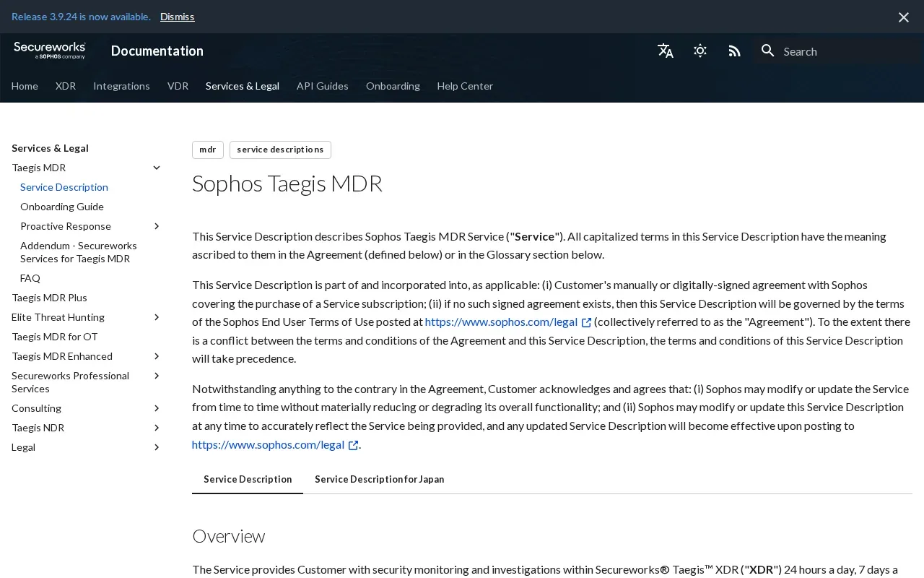Click the mdr tag
Viewport: 924px width, 578px height.
tap(208, 150)
